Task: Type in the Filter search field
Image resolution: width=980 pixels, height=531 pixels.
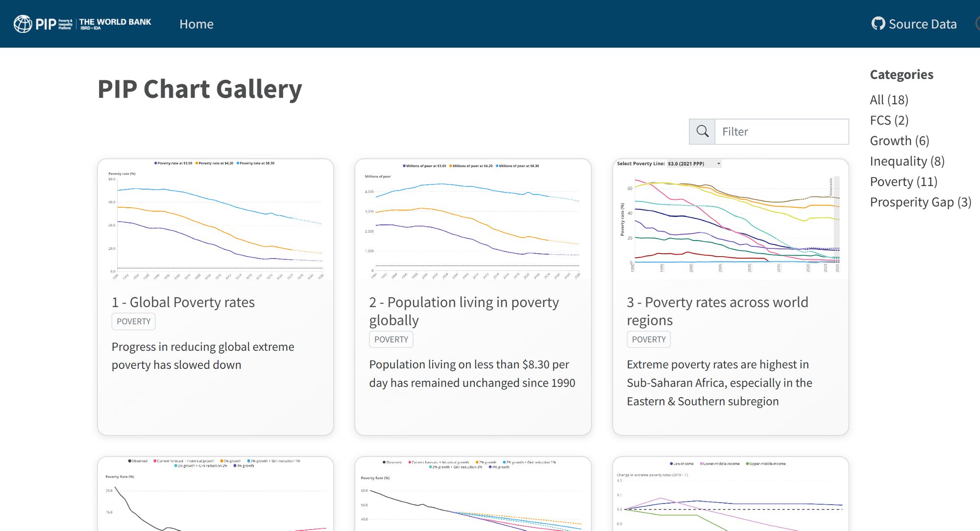Action: click(x=782, y=131)
